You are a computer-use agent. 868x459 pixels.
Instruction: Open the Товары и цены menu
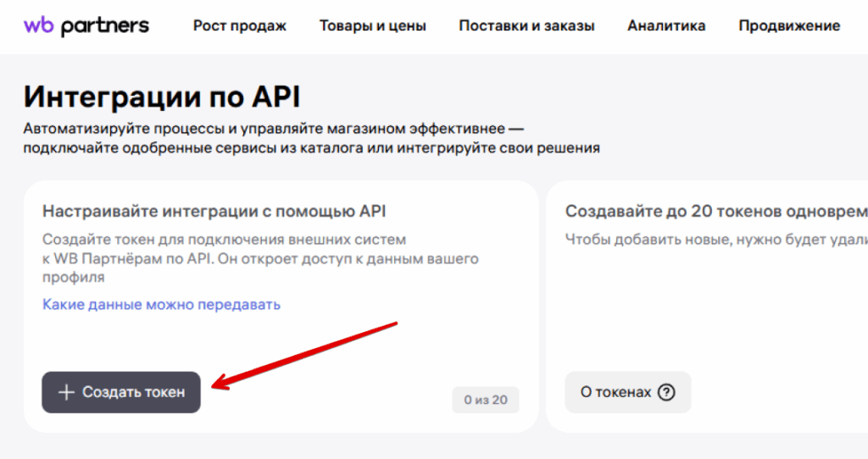(x=373, y=25)
